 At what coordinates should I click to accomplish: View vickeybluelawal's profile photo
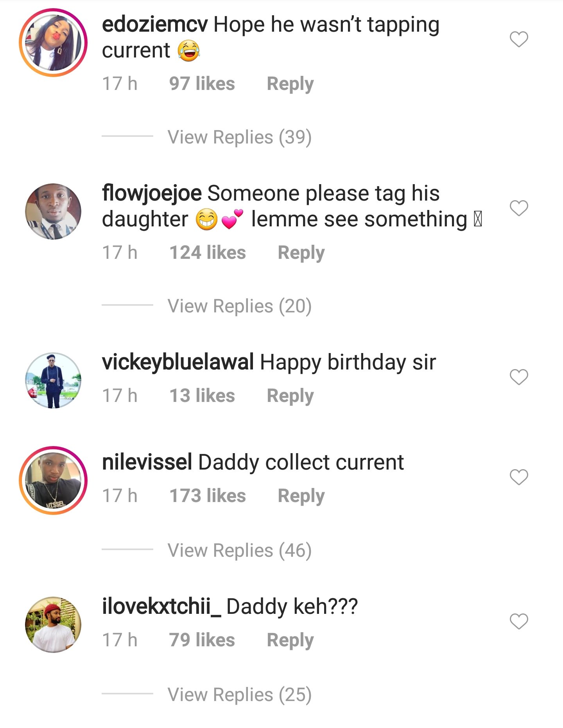click(53, 380)
